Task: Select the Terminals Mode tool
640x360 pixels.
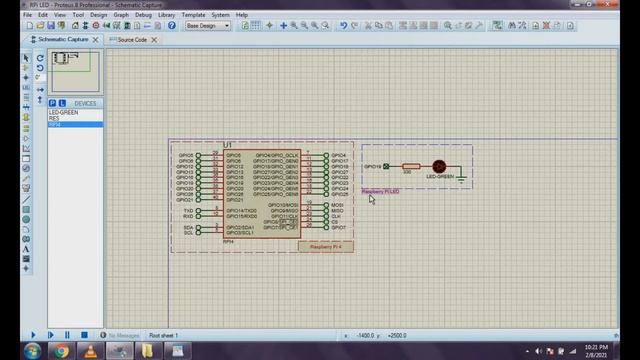Action: (x=26, y=128)
